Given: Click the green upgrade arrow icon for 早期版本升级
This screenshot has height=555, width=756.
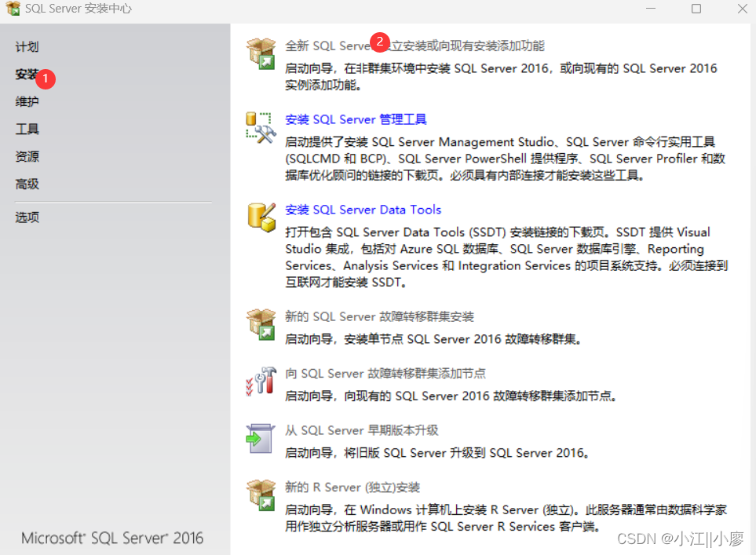Looking at the screenshot, I should coord(261,438).
